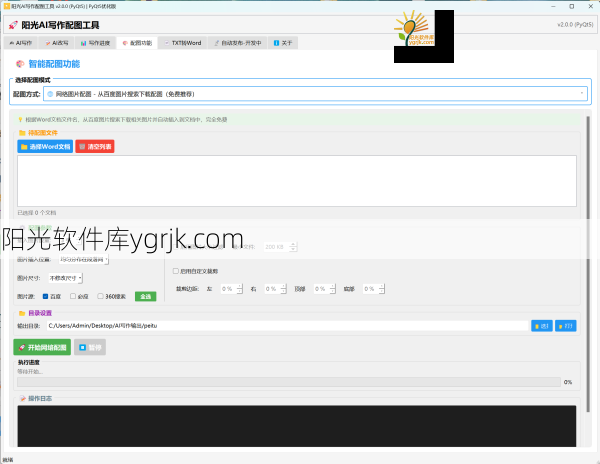This screenshot has height=464, width=600.
Task: Open the AI改写 tab
Action: 57,43
